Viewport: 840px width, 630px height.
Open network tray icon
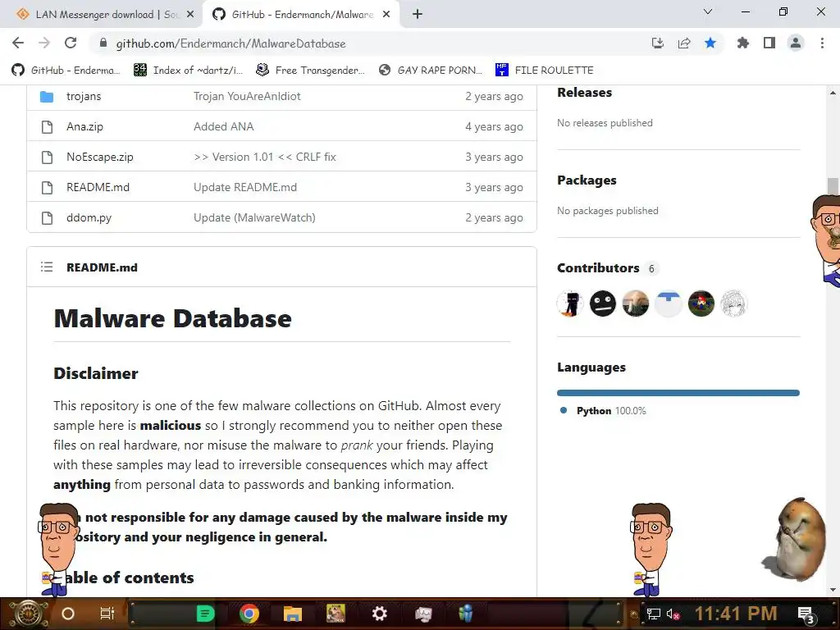tap(654, 614)
